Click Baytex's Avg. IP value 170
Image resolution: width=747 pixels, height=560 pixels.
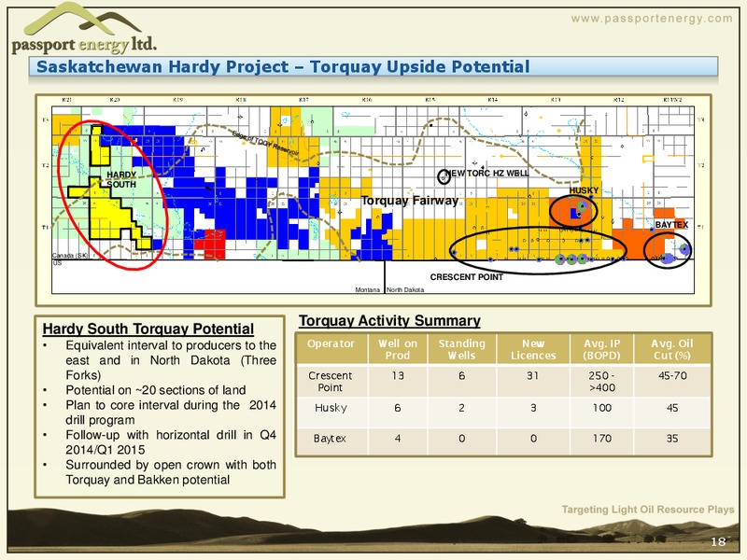pyautogui.click(x=602, y=438)
